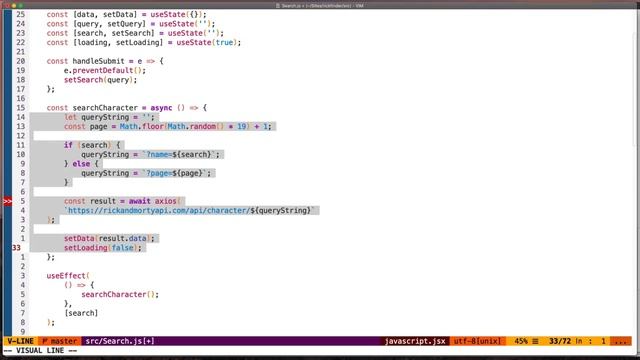This screenshot has width=640, height=360.
Task: Click the javascript.jsx filetype segment
Action: click(415, 341)
